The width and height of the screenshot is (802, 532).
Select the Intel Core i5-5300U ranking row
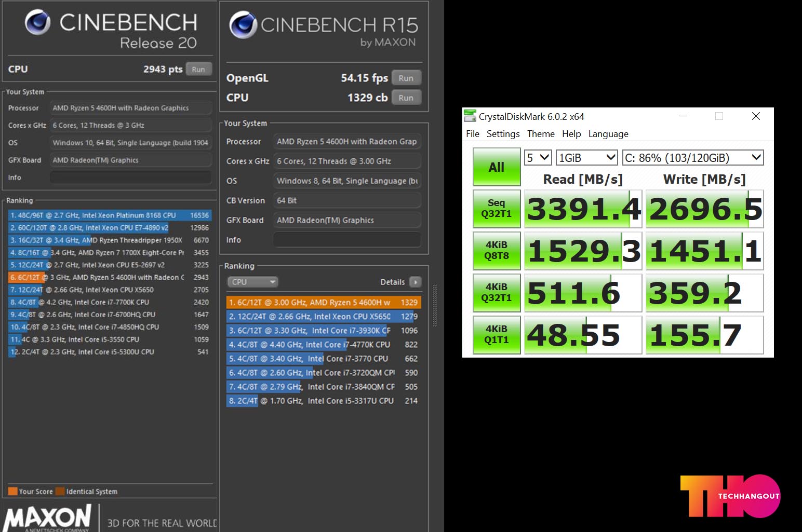[109, 352]
